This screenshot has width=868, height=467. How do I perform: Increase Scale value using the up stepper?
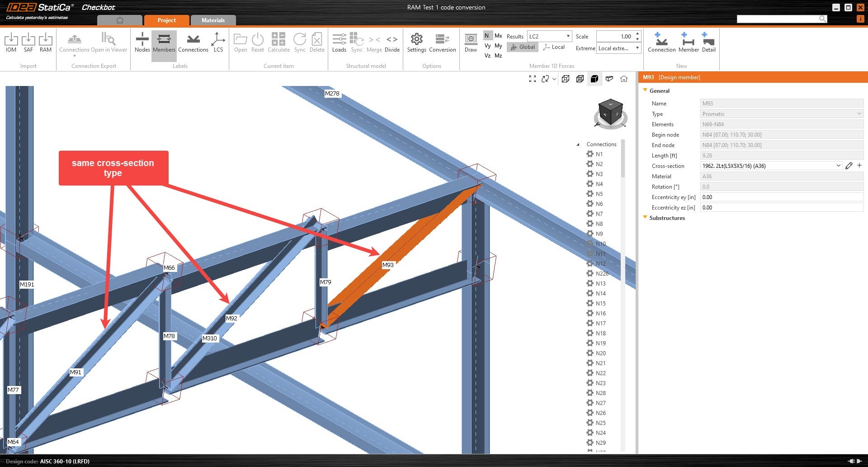click(x=637, y=33)
